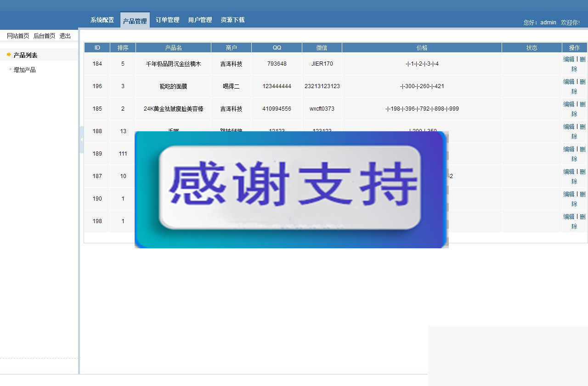Open the 订单管理 tab

tap(167, 20)
